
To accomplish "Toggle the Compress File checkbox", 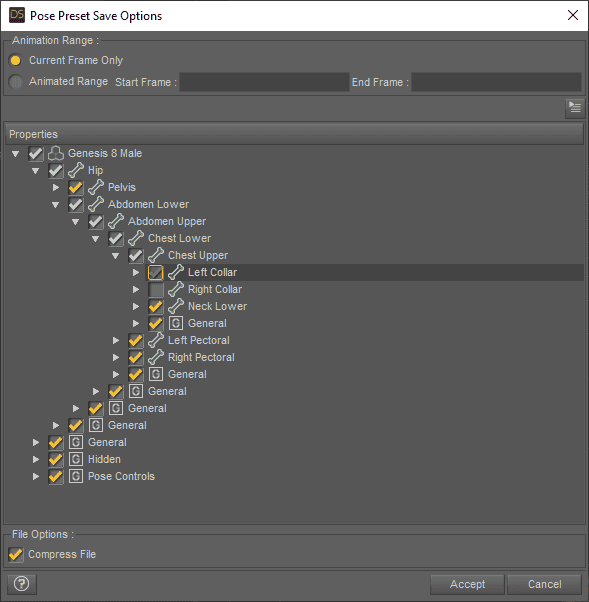I will point(16,554).
